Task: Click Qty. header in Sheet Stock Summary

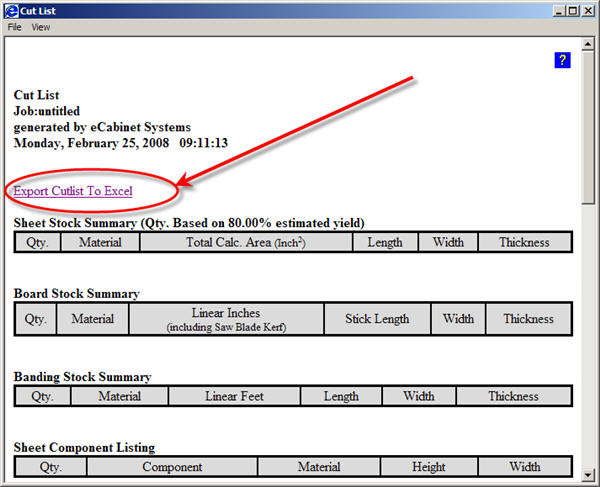Action: point(38,242)
